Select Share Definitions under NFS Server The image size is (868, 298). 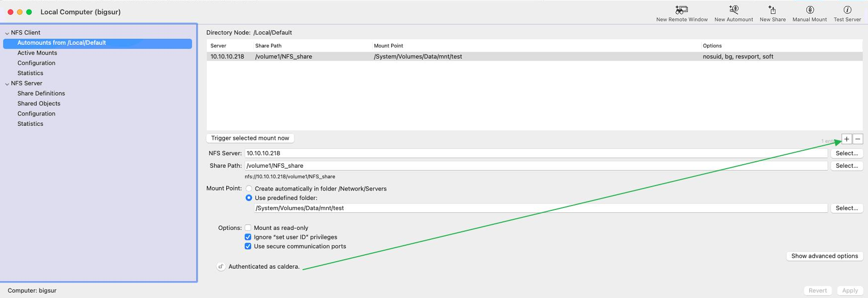click(x=41, y=94)
